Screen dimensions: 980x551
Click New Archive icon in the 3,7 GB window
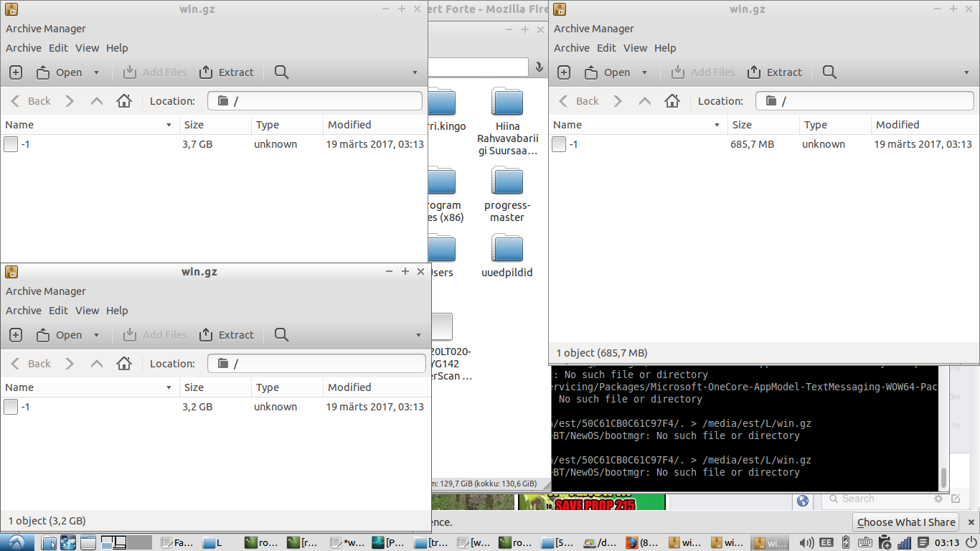pos(16,72)
